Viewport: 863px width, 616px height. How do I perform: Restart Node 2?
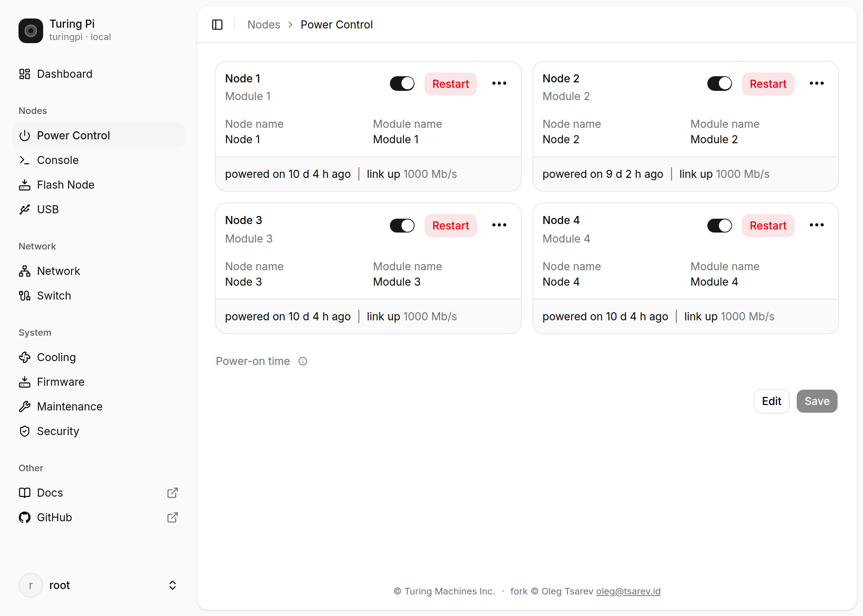(768, 84)
